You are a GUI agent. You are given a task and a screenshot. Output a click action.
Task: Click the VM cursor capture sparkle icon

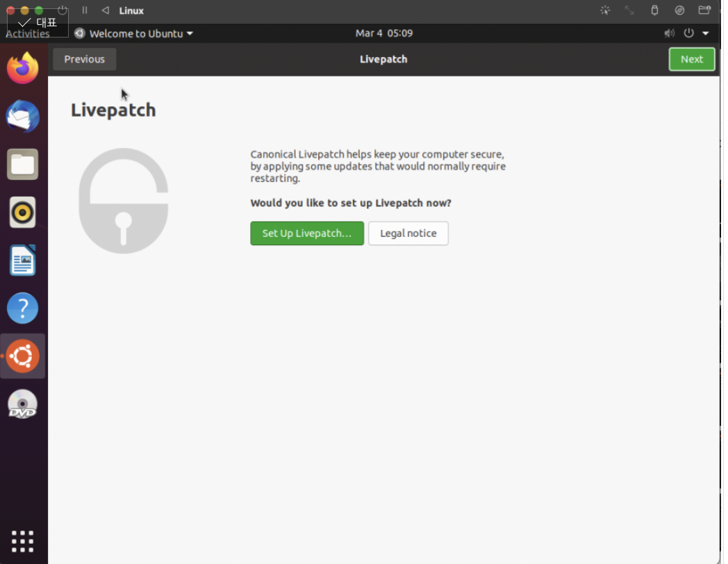(x=604, y=10)
